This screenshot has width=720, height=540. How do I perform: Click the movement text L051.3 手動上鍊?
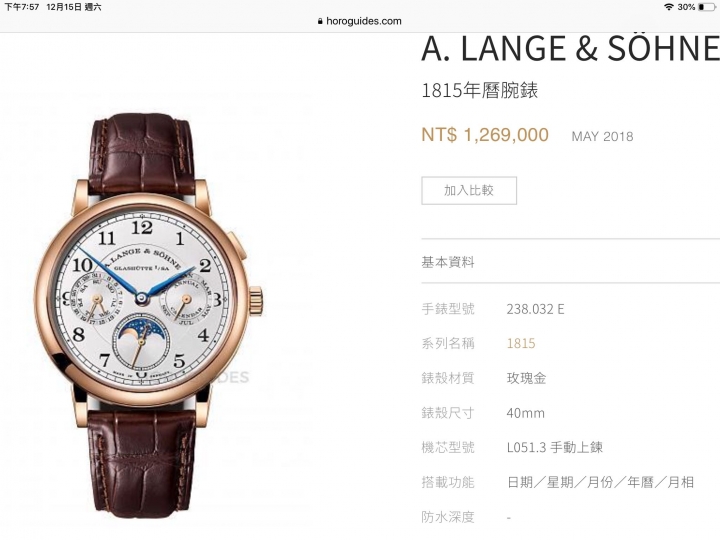(x=555, y=447)
